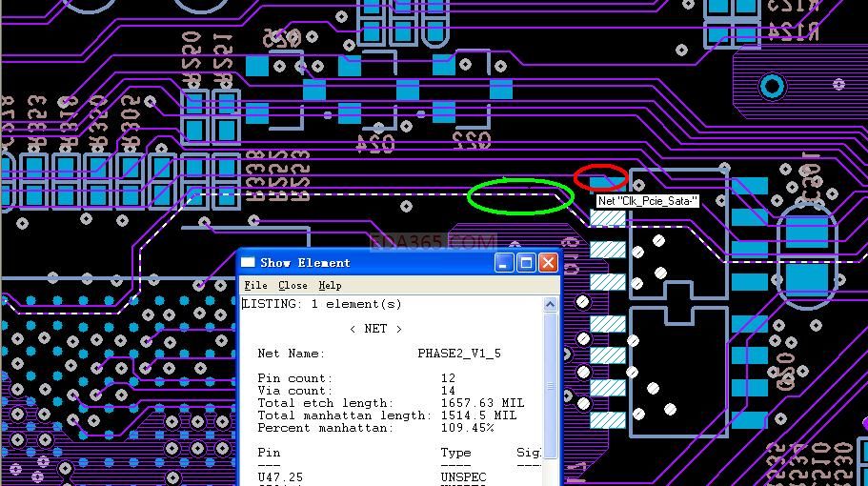Maximize the Show Element window
The image size is (868, 486).
(526, 262)
